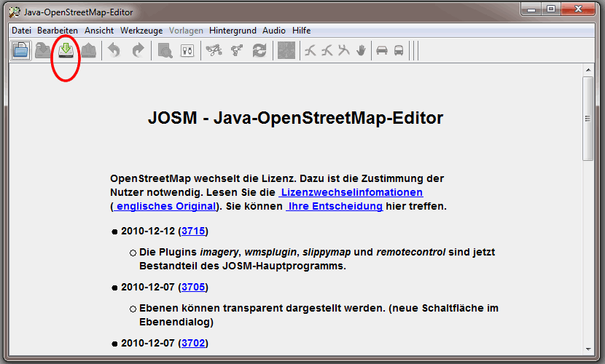
Task: Click the upload data toolbar icon
Action: pyautogui.click(x=88, y=50)
